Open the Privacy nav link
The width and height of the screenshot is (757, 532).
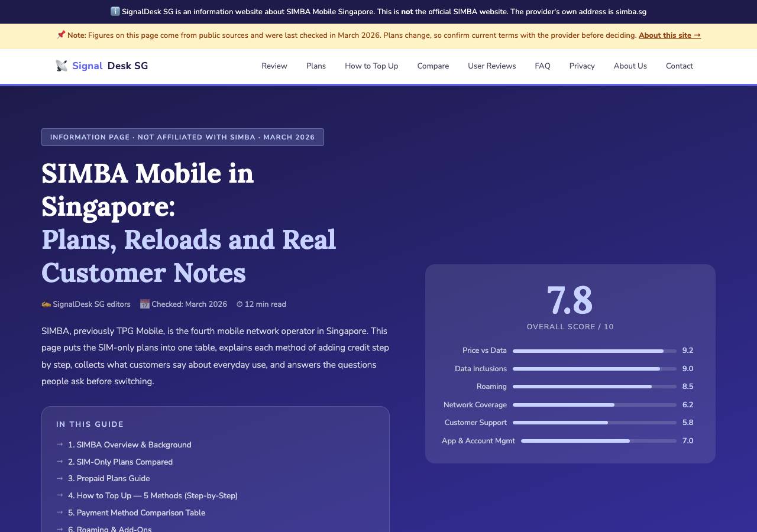(x=582, y=66)
